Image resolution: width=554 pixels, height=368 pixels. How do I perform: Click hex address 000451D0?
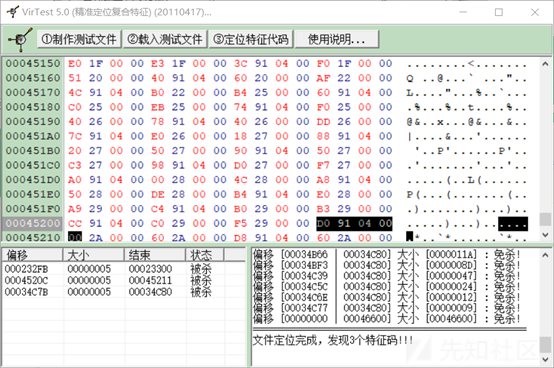[x=33, y=180]
